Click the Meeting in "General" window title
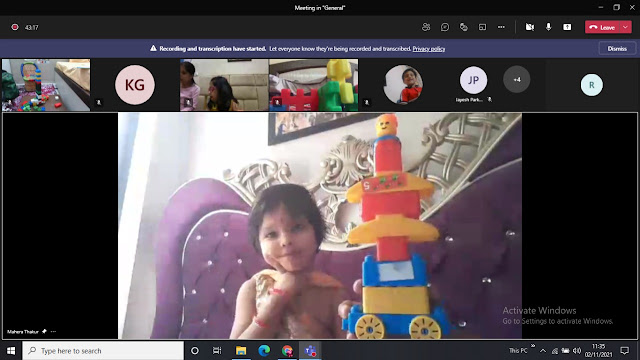Image resolution: width=640 pixels, height=360 pixels. (x=320, y=7)
